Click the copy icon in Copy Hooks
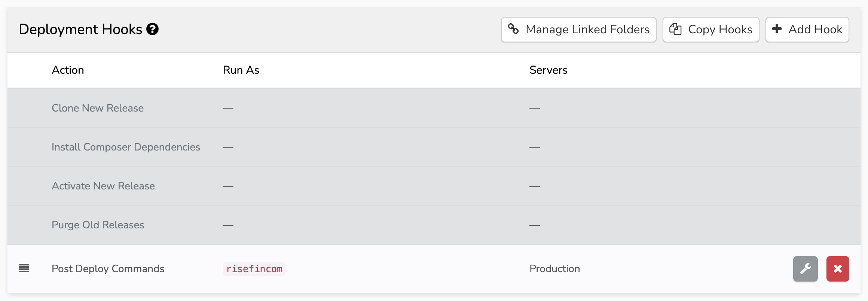 [675, 29]
